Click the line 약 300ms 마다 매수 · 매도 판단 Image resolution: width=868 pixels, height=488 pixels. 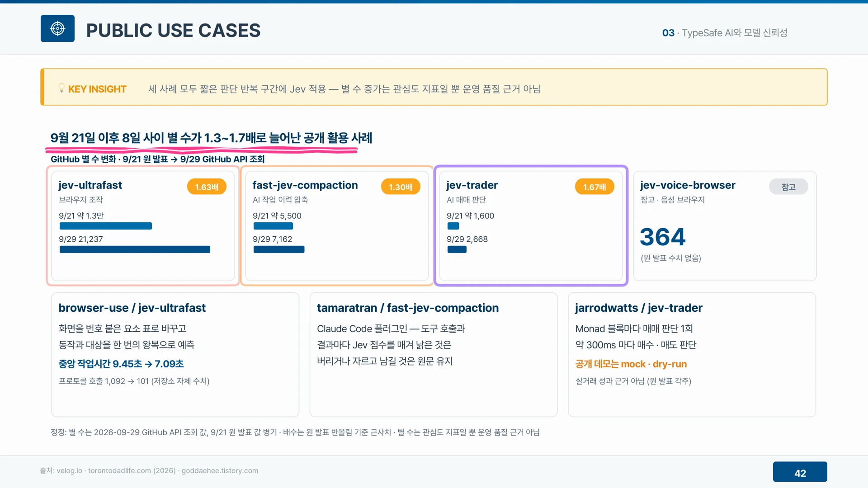pyautogui.click(x=636, y=345)
